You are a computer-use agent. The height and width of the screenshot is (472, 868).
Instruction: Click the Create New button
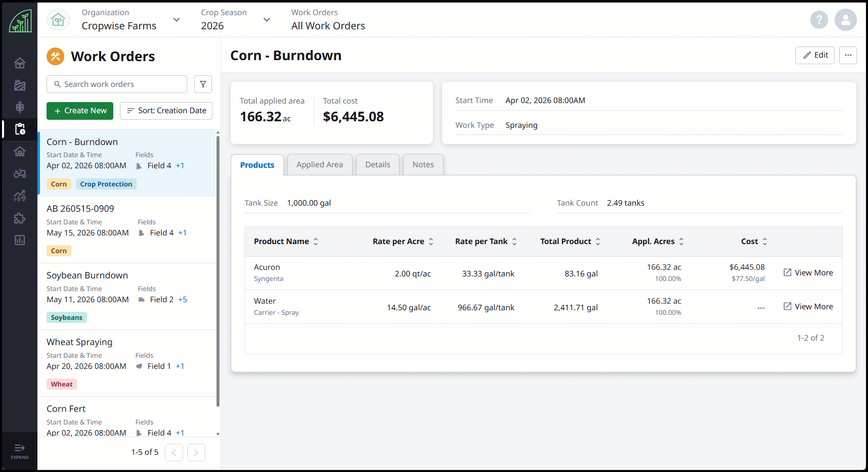[x=80, y=111]
